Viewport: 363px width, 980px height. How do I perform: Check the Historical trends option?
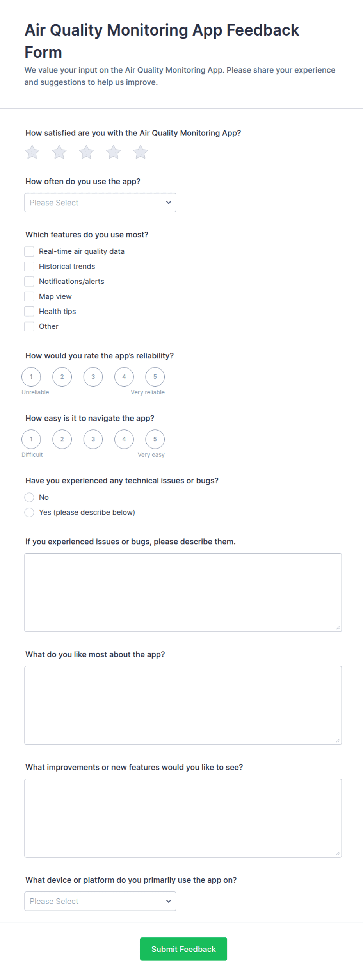[29, 266]
